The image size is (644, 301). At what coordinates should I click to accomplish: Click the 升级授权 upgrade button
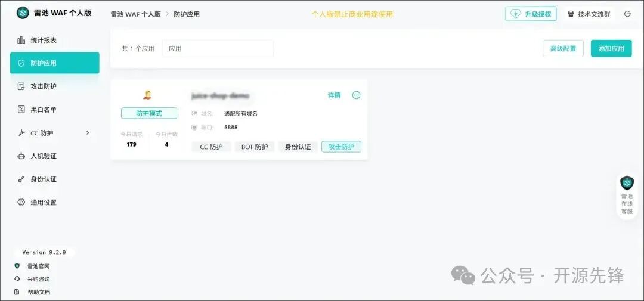point(531,14)
